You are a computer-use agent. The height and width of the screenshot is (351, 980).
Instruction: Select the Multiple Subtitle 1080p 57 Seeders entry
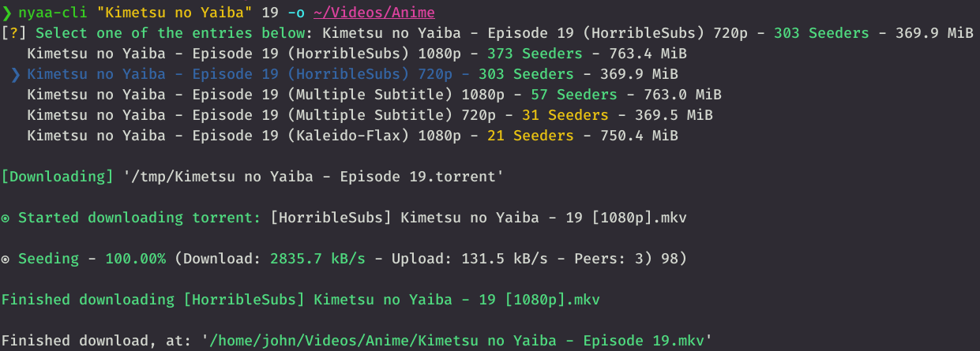(x=374, y=95)
